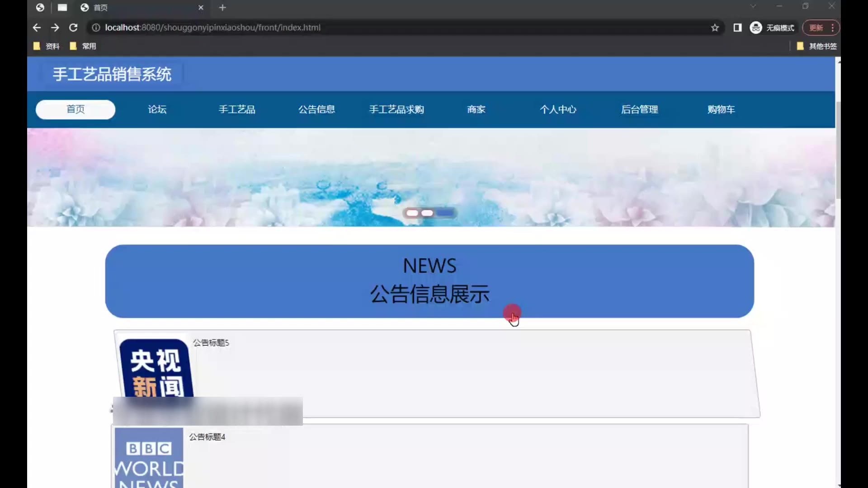This screenshot has height=488, width=868.
Task: Open 公告标题5 announcement link
Action: [x=211, y=343]
